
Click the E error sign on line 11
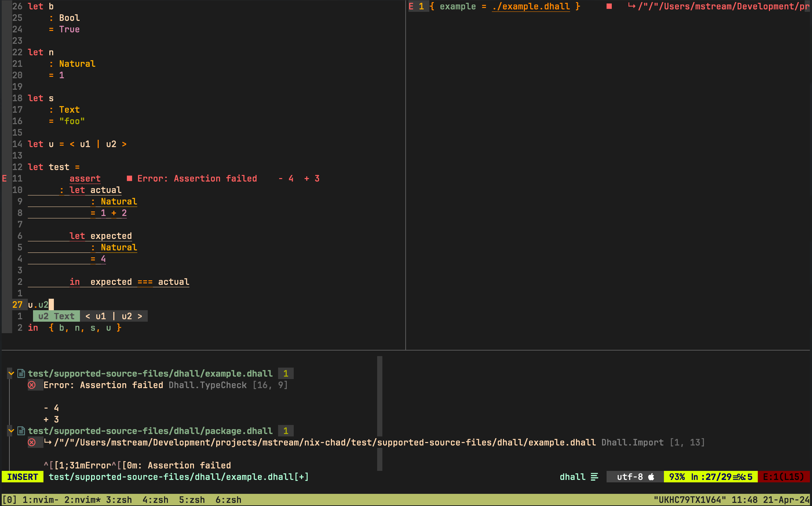[5, 178]
